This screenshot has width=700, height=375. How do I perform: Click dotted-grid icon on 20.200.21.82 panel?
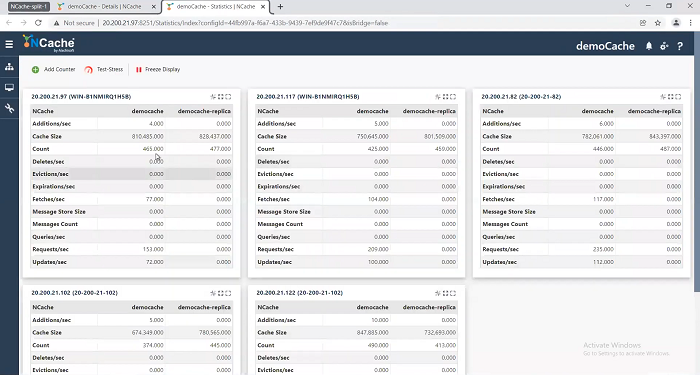[671, 97]
